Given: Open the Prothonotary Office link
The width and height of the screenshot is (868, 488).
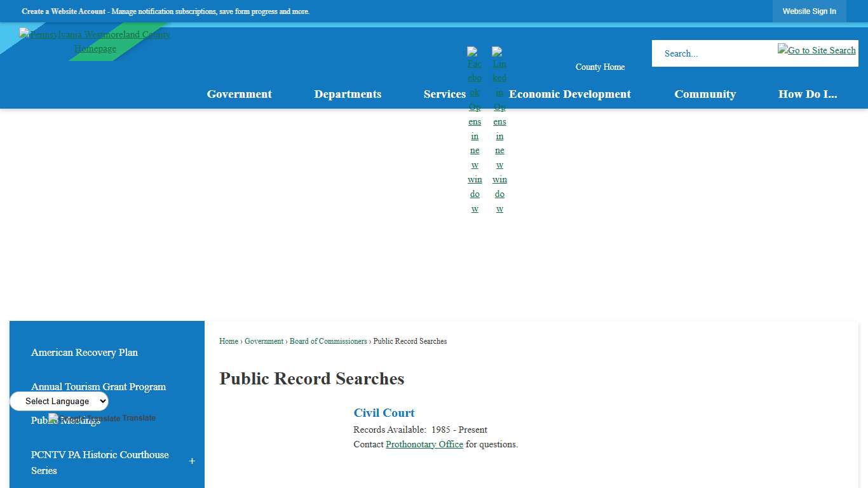Looking at the screenshot, I should pyautogui.click(x=424, y=444).
